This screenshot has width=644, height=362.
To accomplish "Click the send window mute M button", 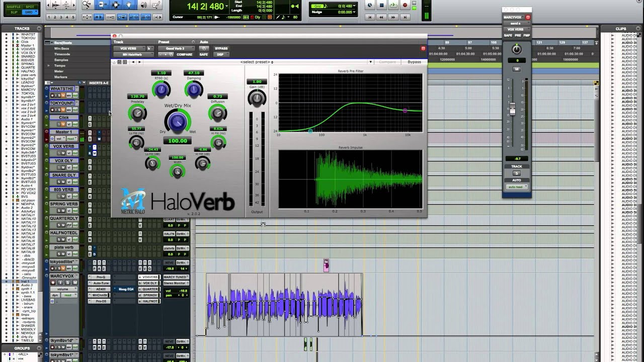I will point(517,69).
